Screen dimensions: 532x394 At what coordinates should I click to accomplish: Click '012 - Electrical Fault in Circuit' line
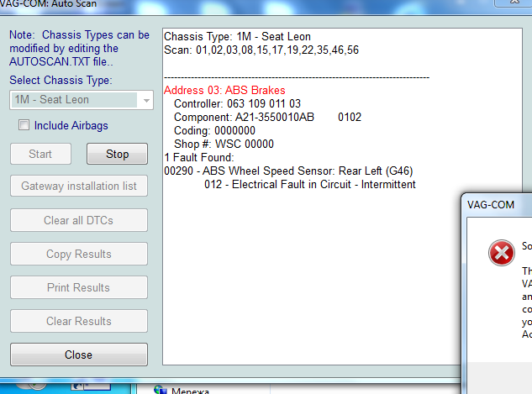[310, 185]
